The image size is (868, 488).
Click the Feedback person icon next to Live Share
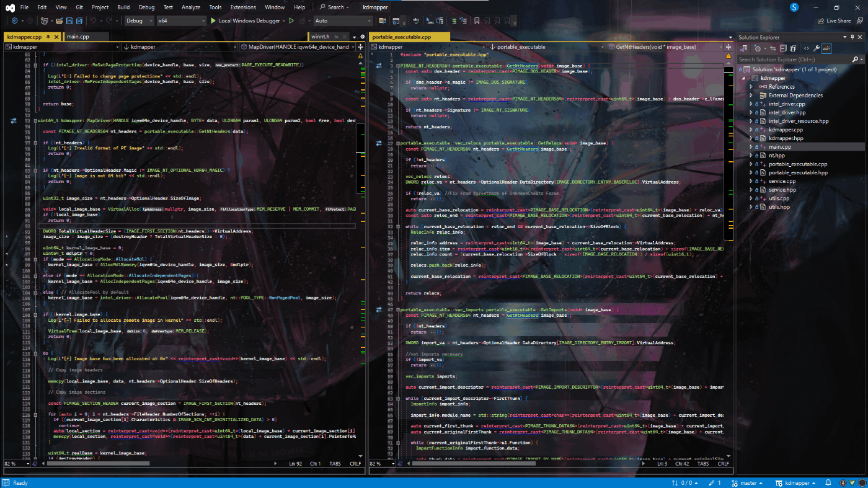859,20
